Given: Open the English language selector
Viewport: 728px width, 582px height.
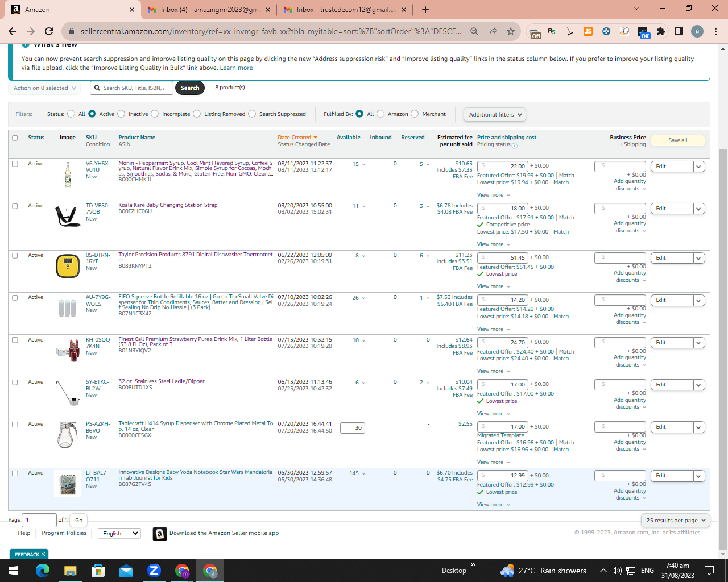Looking at the screenshot, I should point(119,534).
